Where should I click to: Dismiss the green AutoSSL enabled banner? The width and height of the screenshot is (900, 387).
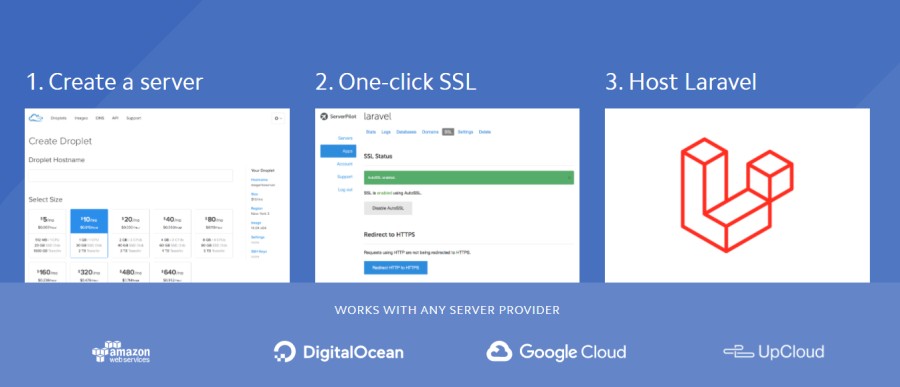(569, 178)
